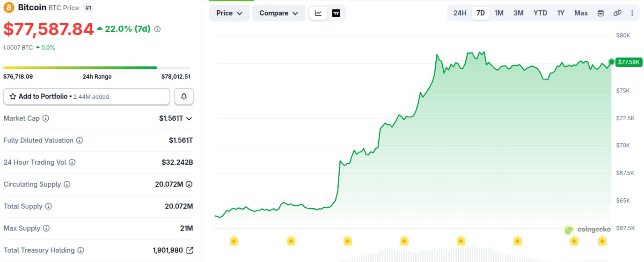The width and height of the screenshot is (644, 262).
Task: Switch to TradingView chart icon
Action: (x=336, y=13)
